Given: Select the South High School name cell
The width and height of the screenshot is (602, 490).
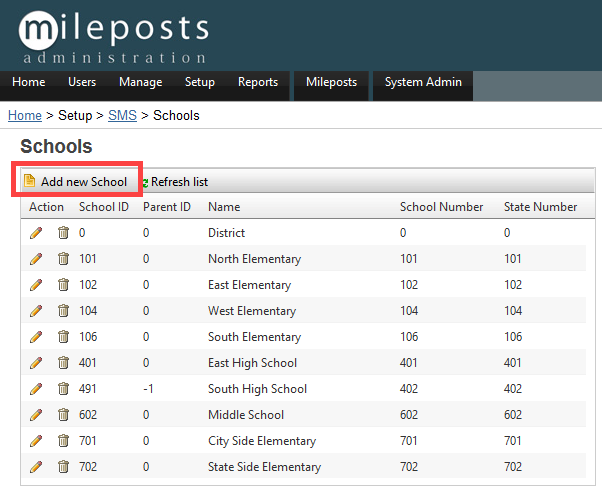Looking at the screenshot, I should [x=257, y=389].
